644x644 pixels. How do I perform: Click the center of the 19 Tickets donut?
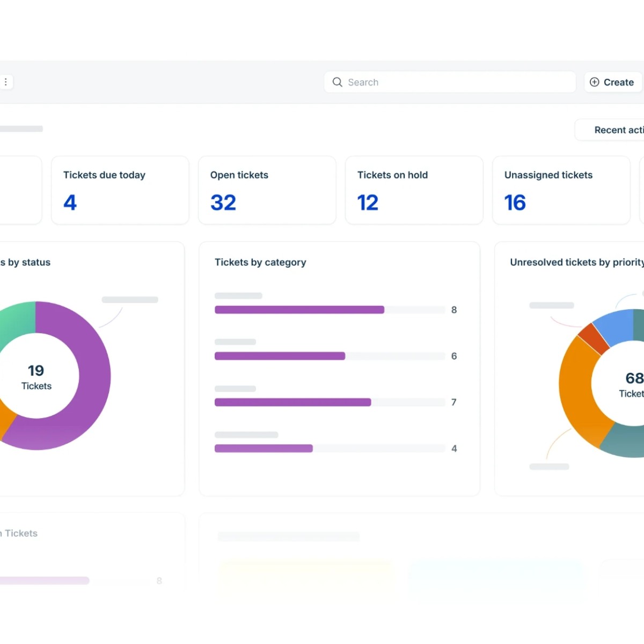pyautogui.click(x=36, y=376)
